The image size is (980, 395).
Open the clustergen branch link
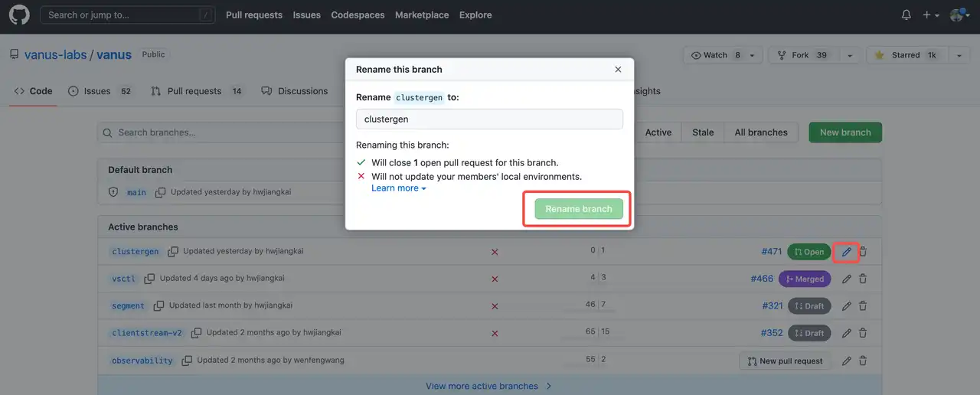[136, 251]
